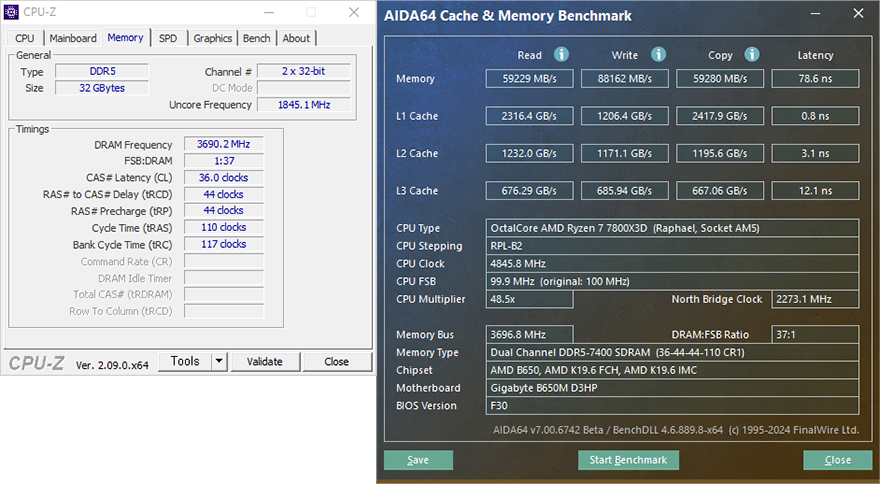Click the L3 Cache Copy value 667.06 GB/s

tap(720, 191)
